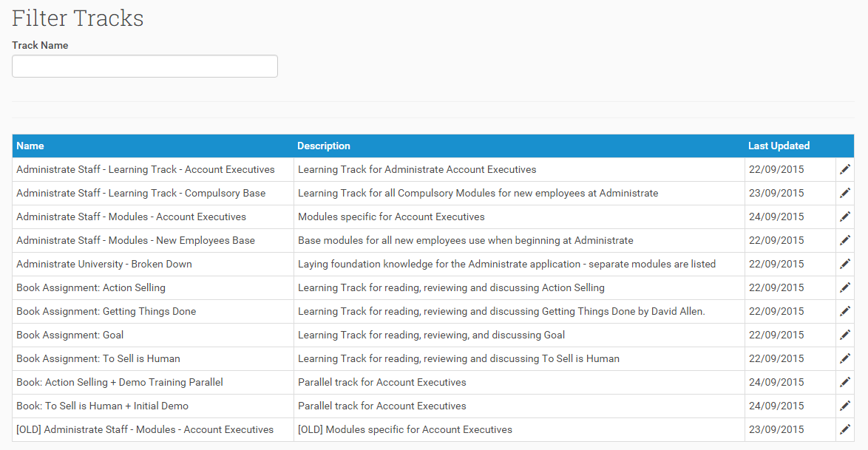Edit Book: To Sell is Human + Initial Demo

click(845, 406)
